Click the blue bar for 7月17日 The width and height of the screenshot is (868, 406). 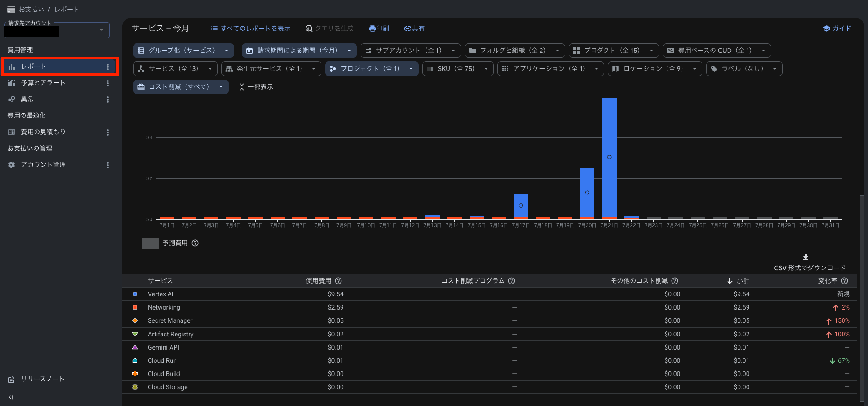(x=521, y=206)
